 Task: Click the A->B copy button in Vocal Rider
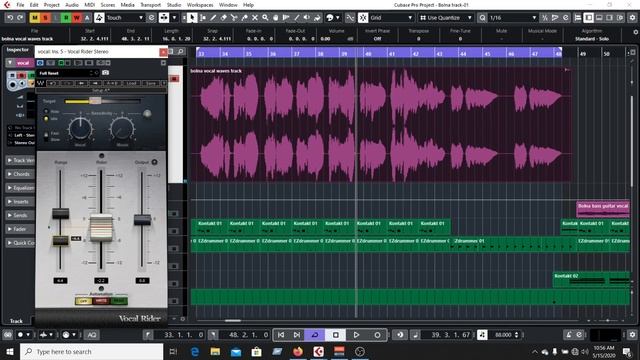click(x=111, y=83)
